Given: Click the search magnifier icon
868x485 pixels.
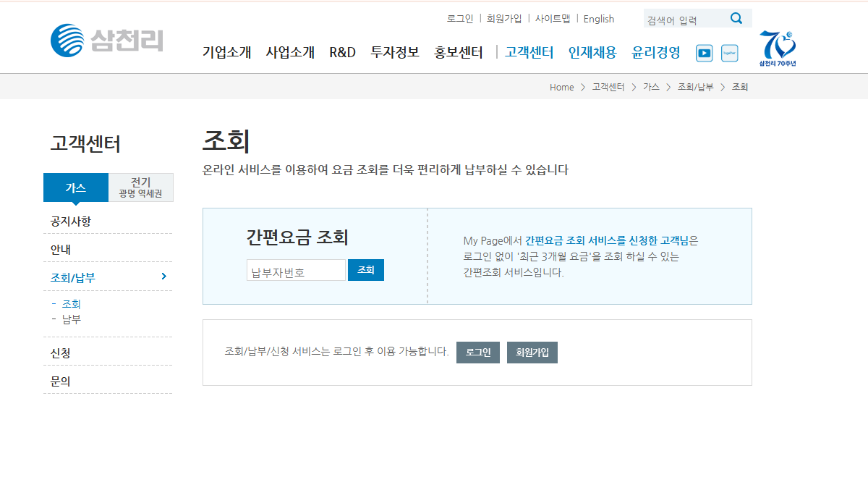Looking at the screenshot, I should pos(736,17).
